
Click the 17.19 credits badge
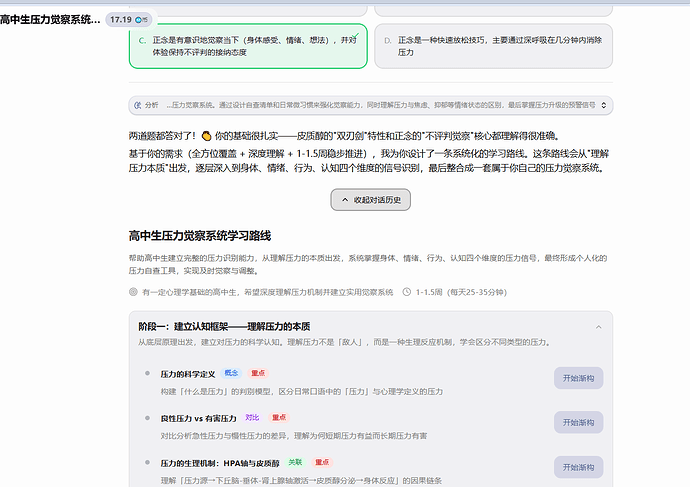128,20
